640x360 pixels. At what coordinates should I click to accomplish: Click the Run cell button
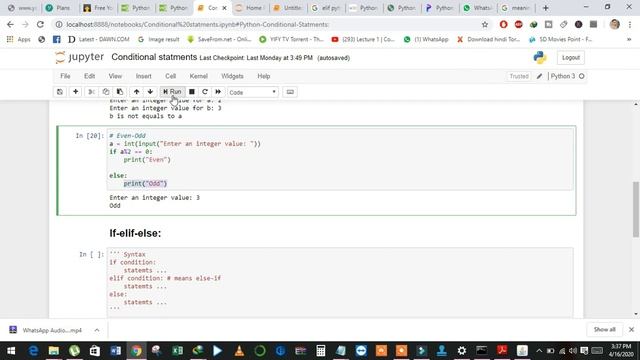pos(172,92)
